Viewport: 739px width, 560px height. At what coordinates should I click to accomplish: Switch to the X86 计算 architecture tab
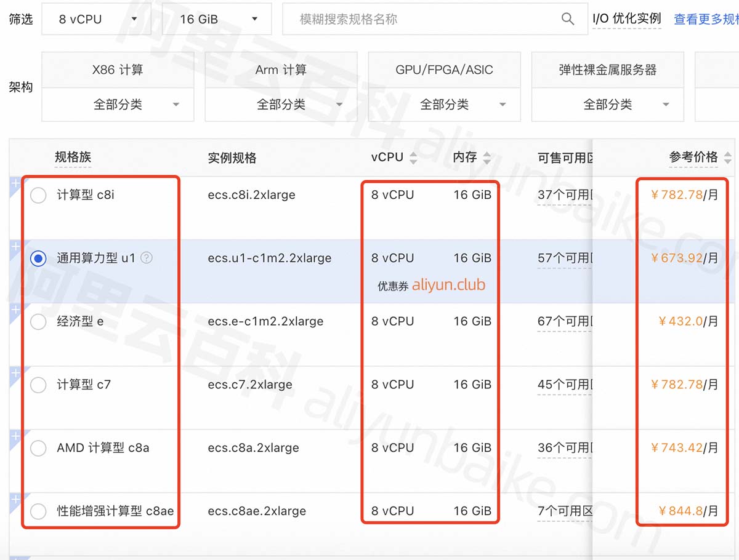pyautogui.click(x=118, y=70)
